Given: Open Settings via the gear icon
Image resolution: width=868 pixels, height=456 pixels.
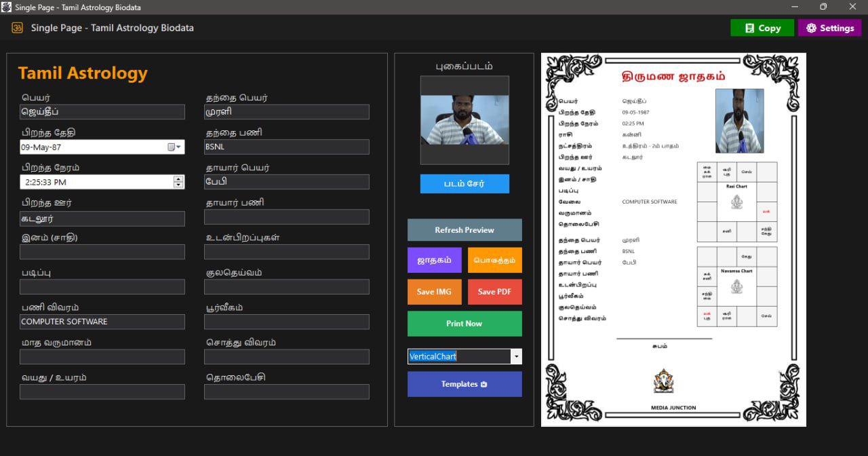Looking at the screenshot, I should (811, 28).
